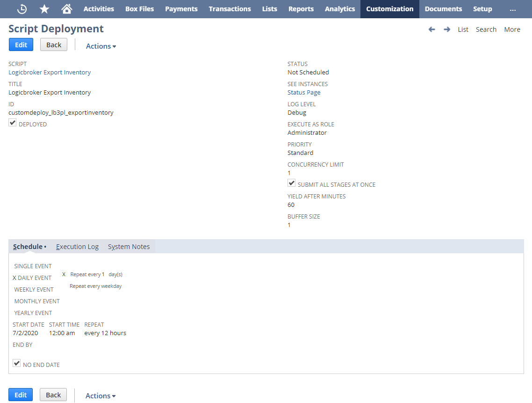Go to Home via house icon
This screenshot has width=532, height=403.
click(x=67, y=9)
